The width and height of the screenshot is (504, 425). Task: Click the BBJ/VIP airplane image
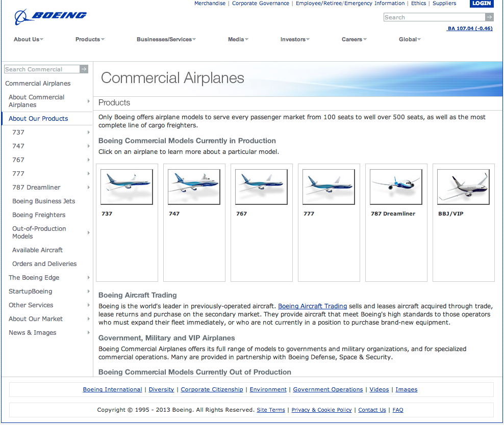[x=463, y=187]
